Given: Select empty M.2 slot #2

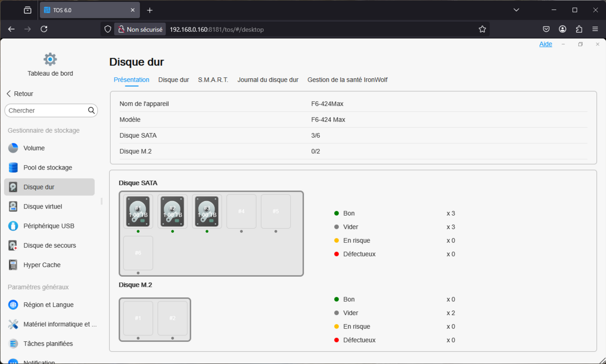Looking at the screenshot, I should point(172,319).
